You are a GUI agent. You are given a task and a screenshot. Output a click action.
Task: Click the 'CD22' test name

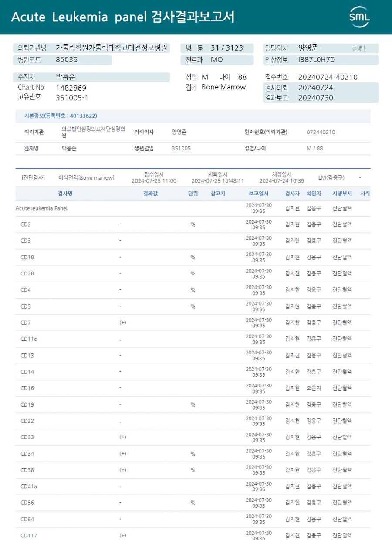(x=27, y=421)
